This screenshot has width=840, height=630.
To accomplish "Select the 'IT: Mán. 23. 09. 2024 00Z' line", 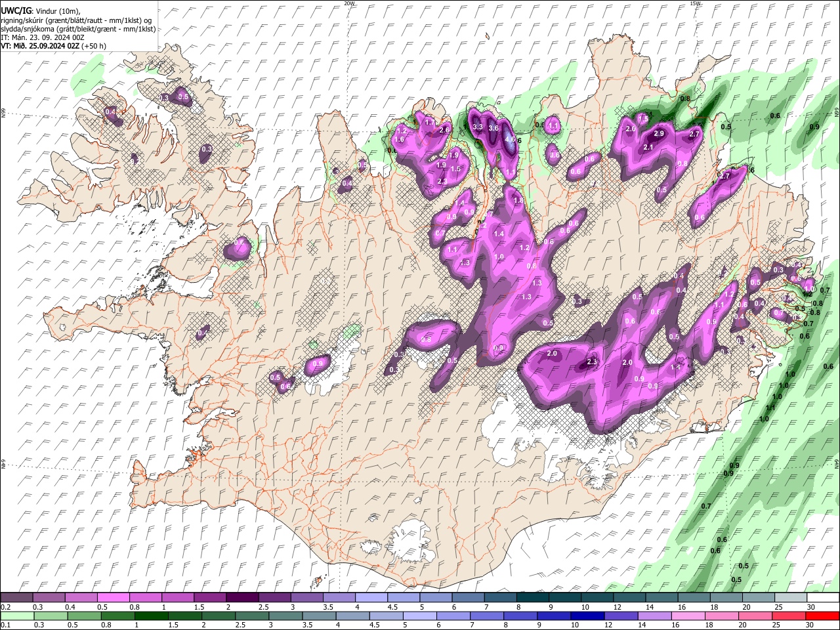I will (x=42, y=37).
